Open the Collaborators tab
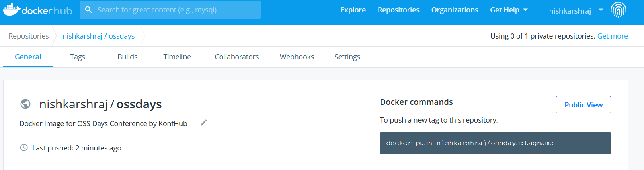Image resolution: width=644 pixels, height=170 pixels. (237, 57)
